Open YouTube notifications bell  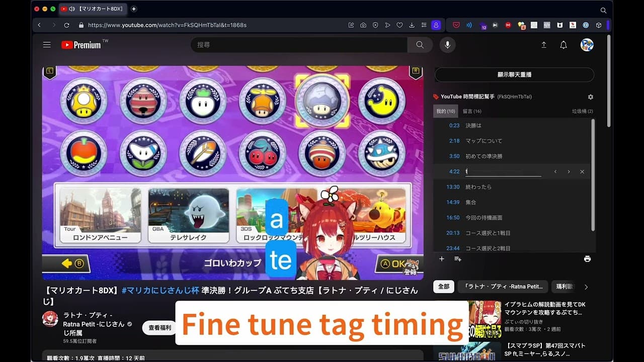tap(563, 45)
